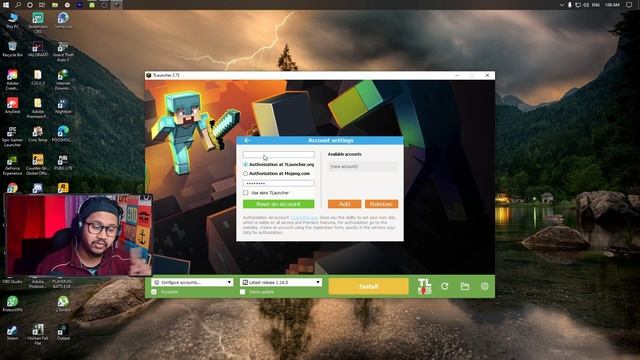The height and width of the screenshot is (360, 640).
Task: Click the username input field
Action: click(279, 155)
